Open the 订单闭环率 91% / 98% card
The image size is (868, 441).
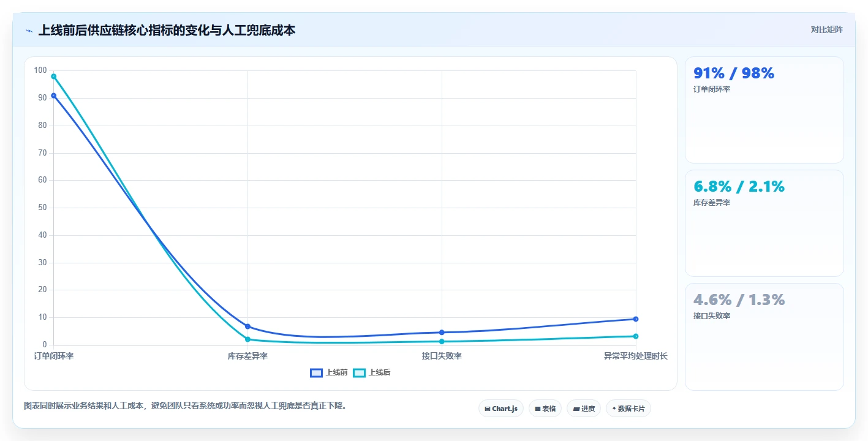tap(764, 110)
